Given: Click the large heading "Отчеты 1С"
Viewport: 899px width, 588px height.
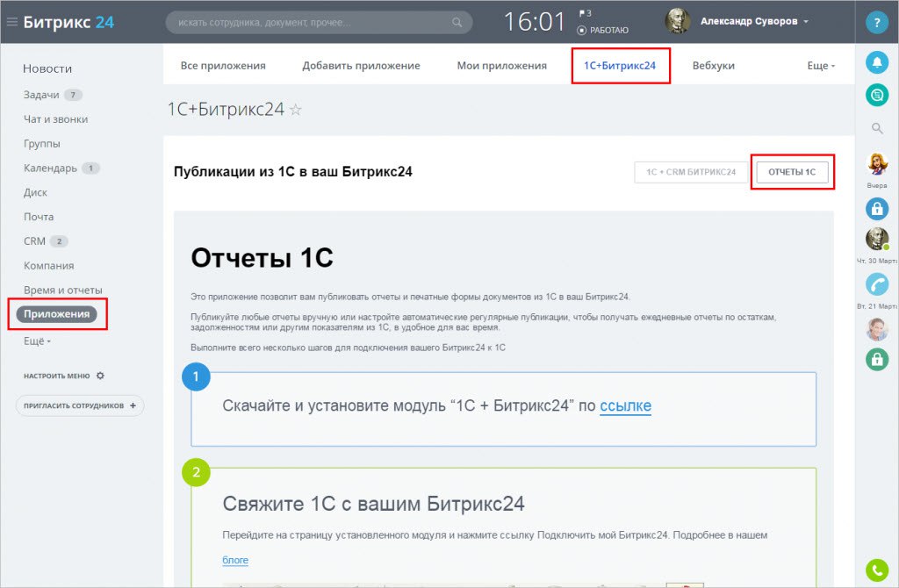Looking at the screenshot, I should click(x=262, y=258).
